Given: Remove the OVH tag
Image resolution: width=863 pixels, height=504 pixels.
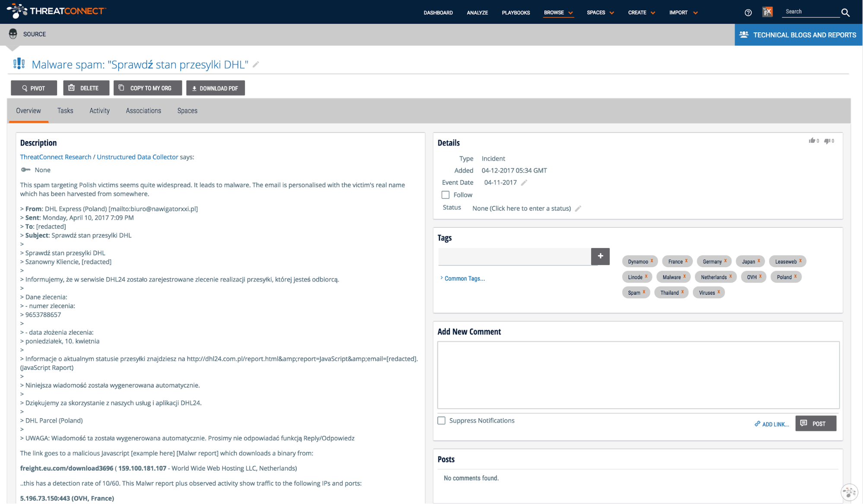Looking at the screenshot, I should tap(760, 276).
